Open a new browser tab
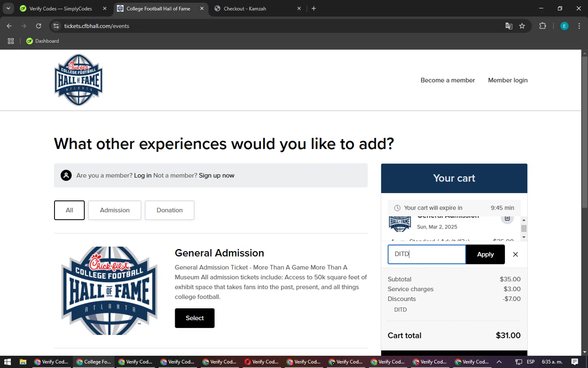This screenshot has width=588, height=368. click(314, 9)
